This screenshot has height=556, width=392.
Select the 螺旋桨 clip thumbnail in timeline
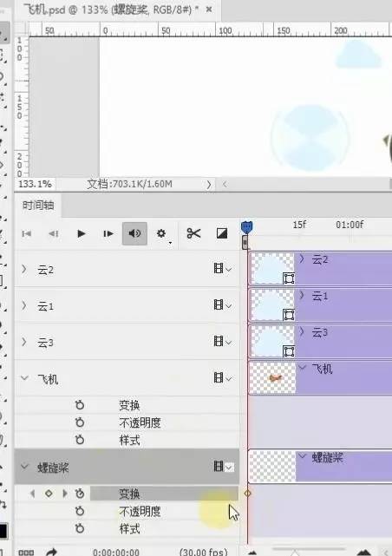(272, 467)
